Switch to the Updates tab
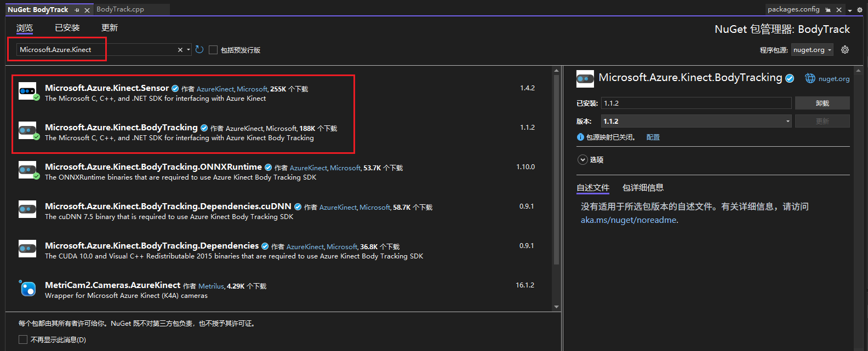Screen dimensions: 868x351 (x=110, y=28)
